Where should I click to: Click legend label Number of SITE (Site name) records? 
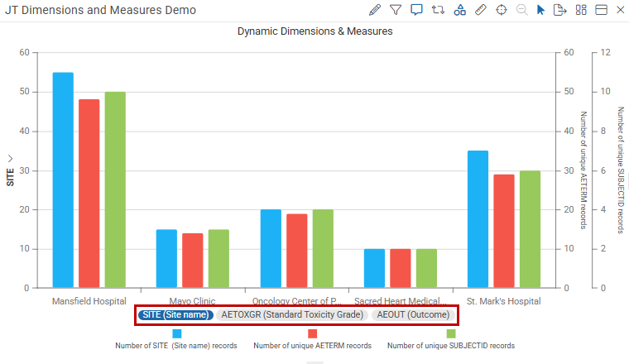176,346
